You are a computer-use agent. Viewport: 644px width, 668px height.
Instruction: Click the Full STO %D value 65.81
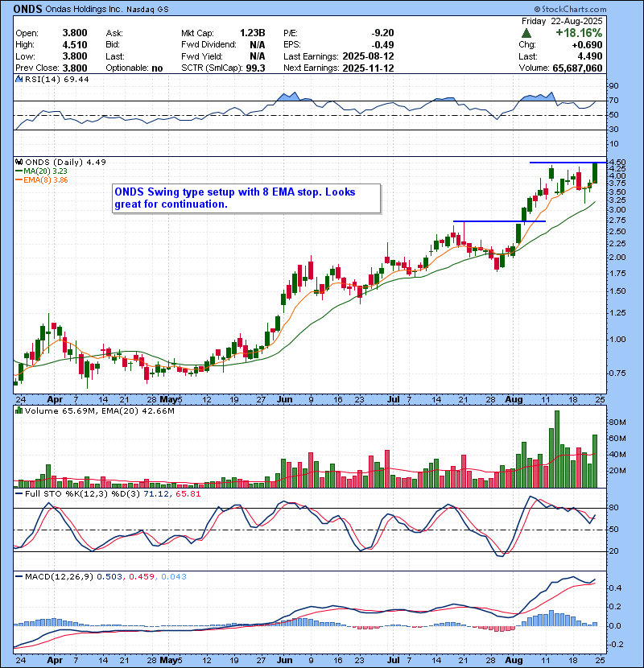point(188,494)
